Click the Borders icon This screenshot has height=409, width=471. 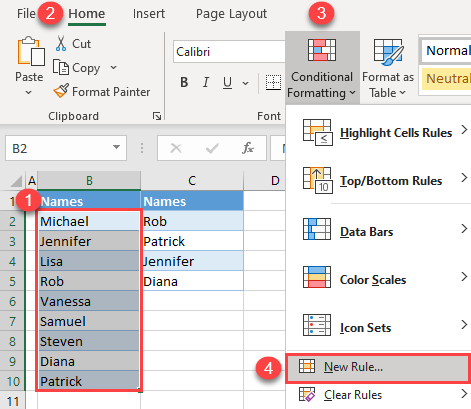(x=273, y=82)
